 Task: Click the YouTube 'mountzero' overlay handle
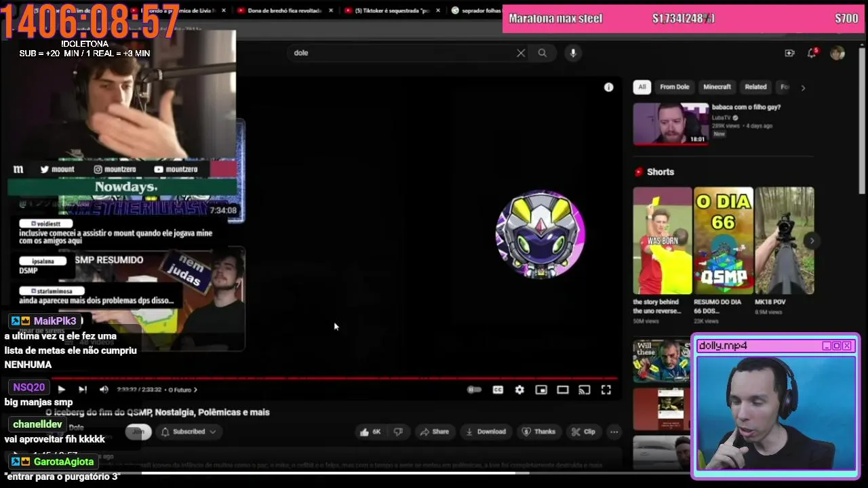tap(176, 169)
